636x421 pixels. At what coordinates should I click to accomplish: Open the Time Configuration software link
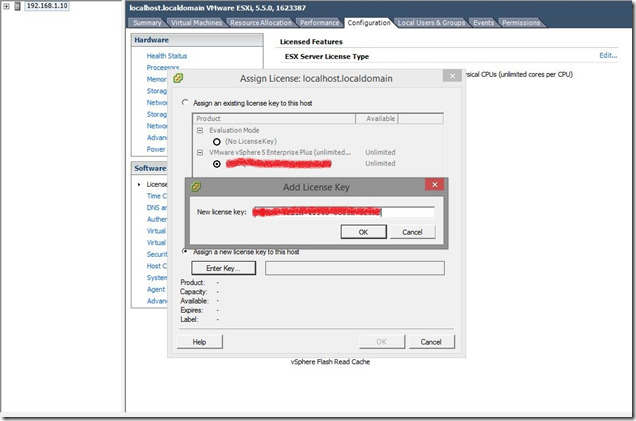(x=157, y=196)
